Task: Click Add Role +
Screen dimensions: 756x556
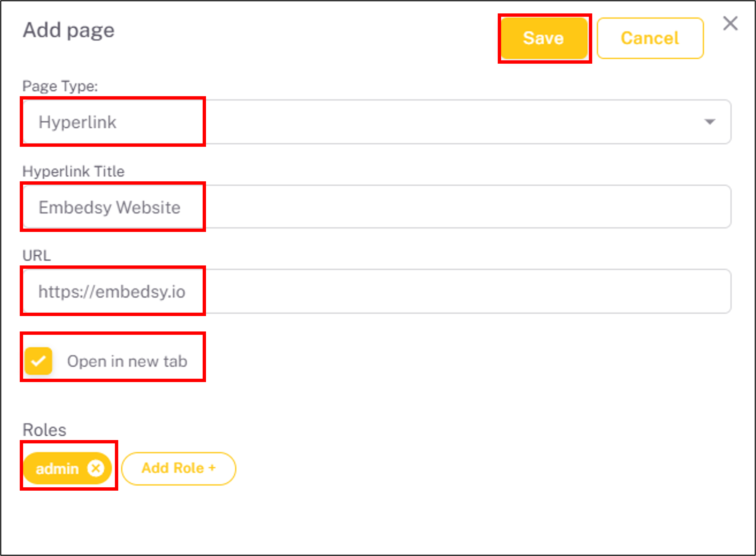Action: pos(179,468)
